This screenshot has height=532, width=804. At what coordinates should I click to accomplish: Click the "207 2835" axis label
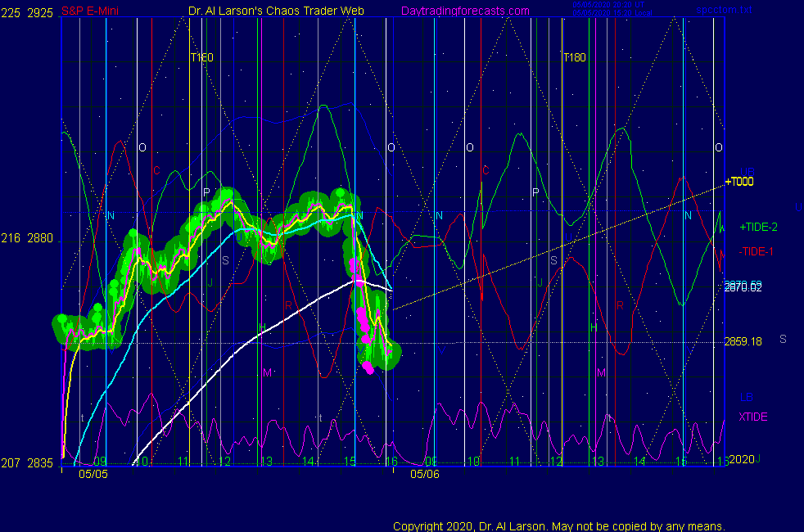tap(27, 463)
